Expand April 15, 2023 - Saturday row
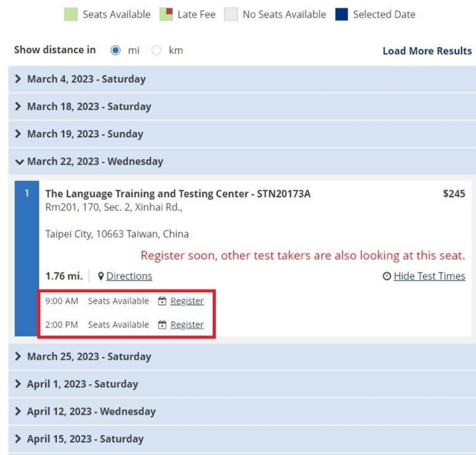Viewport: 476px width, 455px height. click(x=242, y=439)
